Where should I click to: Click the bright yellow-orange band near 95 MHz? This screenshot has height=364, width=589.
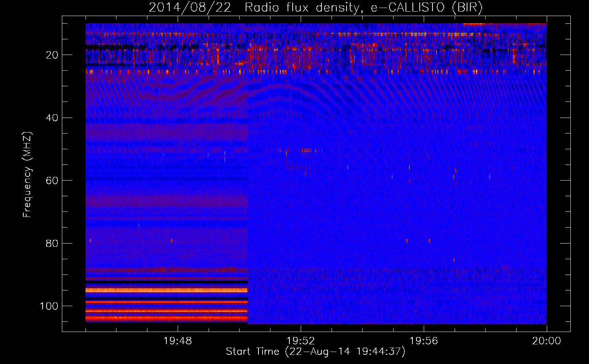tap(167, 290)
